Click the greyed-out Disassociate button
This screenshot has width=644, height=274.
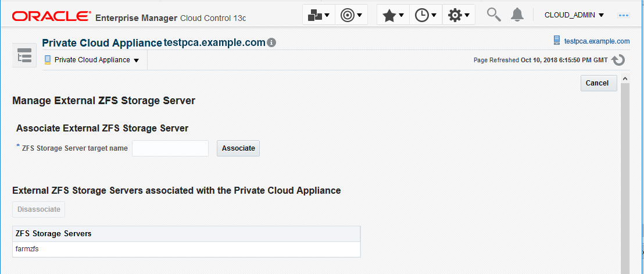pyautogui.click(x=39, y=209)
